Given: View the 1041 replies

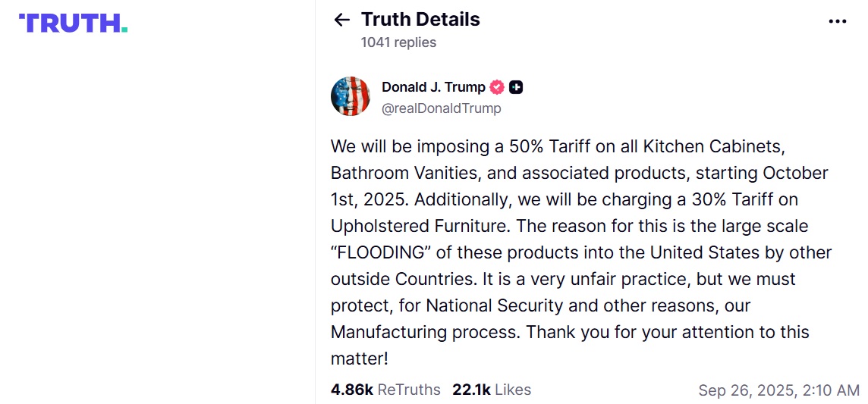Looking at the screenshot, I should (x=398, y=42).
